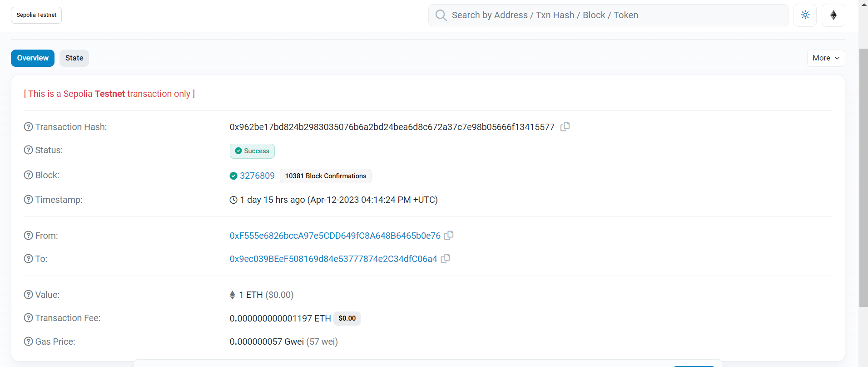Image resolution: width=868 pixels, height=367 pixels.
Task: Click the vertical page scrollbar thumb
Action: (x=863, y=177)
